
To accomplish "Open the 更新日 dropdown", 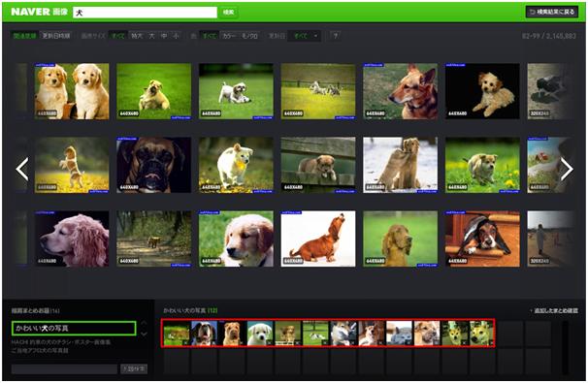I will click(x=305, y=36).
